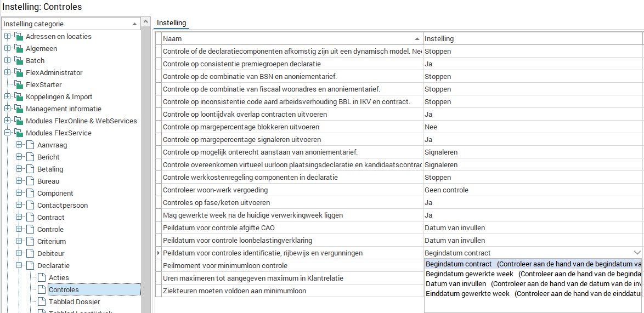Image resolution: width=644 pixels, height=313 pixels.
Task: Select the Tabblad Dossier tree item
Action: coord(74,302)
